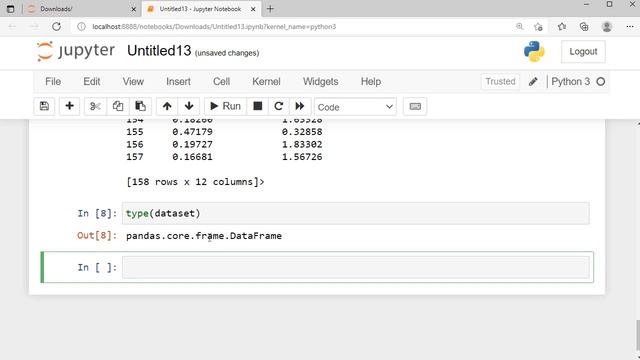The height and width of the screenshot is (360, 640).
Task: Open the Widgets menu
Action: point(320,82)
